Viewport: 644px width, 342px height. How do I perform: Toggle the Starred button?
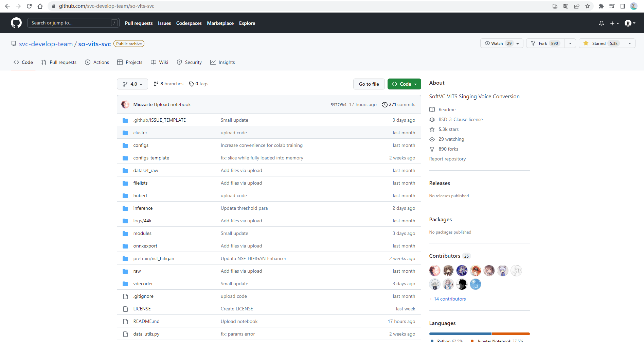click(602, 44)
